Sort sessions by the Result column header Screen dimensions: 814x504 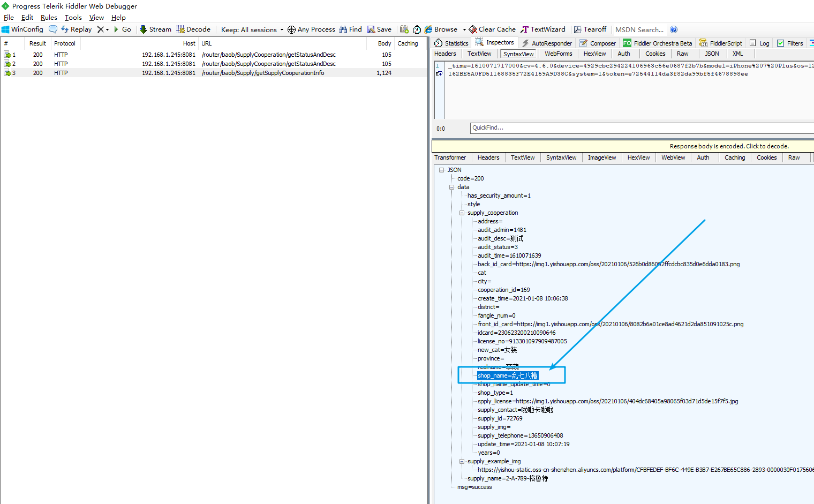[x=37, y=43]
